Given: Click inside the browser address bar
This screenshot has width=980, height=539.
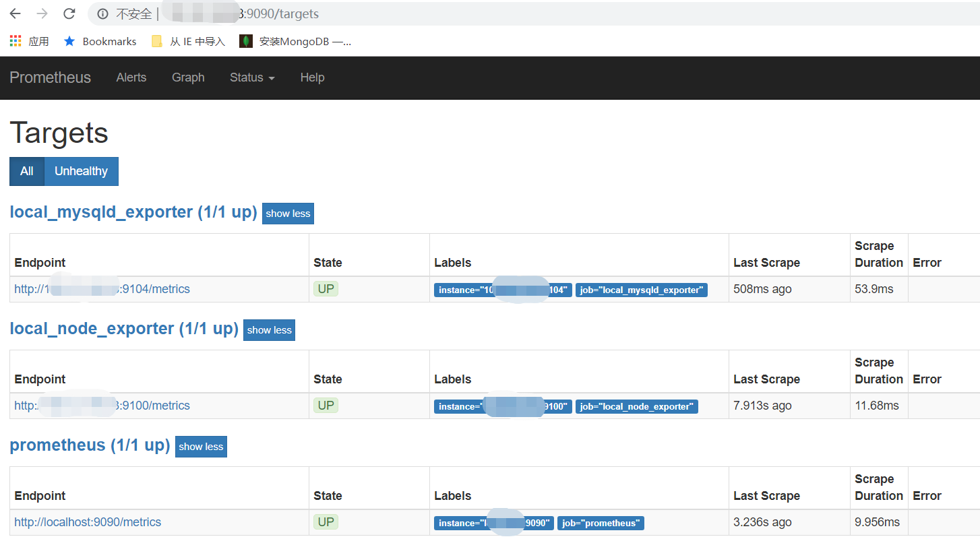Looking at the screenshot, I should click(x=404, y=13).
